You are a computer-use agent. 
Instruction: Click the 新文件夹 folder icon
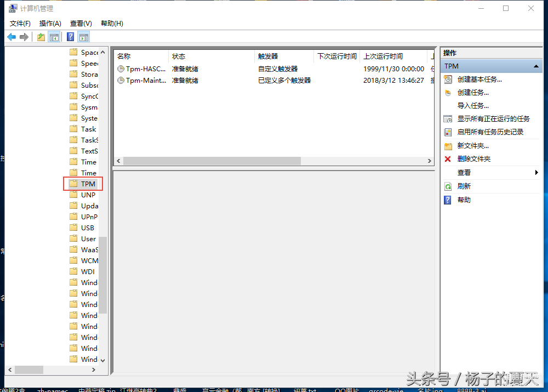[x=448, y=146]
